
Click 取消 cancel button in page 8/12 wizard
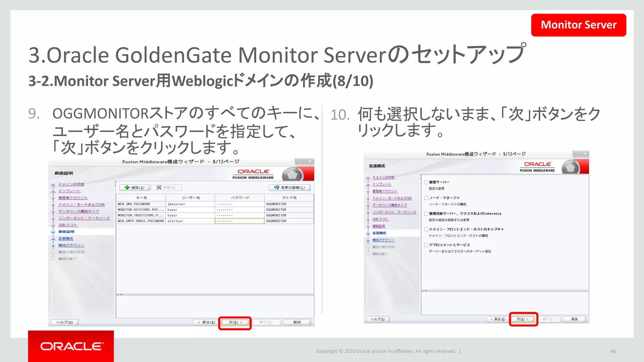[297, 322]
